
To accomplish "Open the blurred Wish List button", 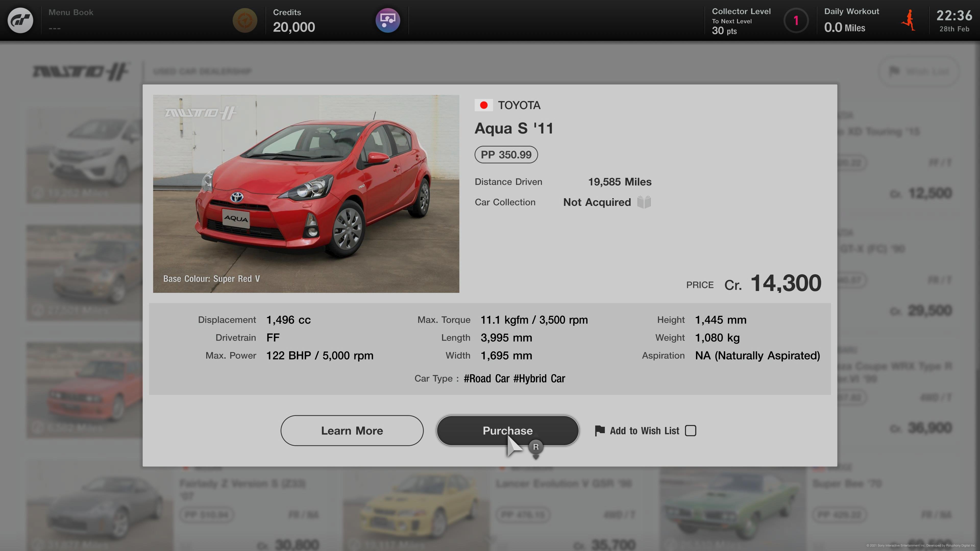I will (x=918, y=71).
